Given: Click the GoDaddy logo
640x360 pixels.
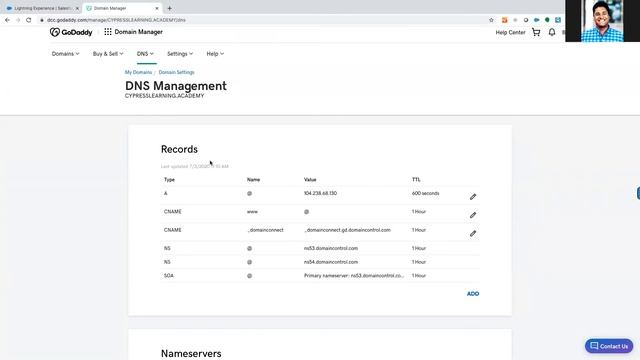Looking at the screenshot, I should [x=71, y=32].
